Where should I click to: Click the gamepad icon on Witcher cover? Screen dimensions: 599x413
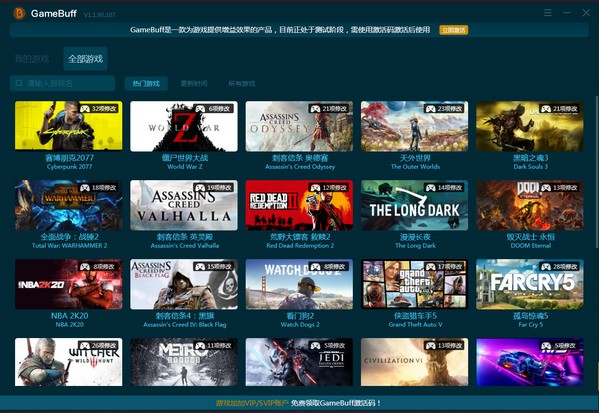tap(85, 346)
